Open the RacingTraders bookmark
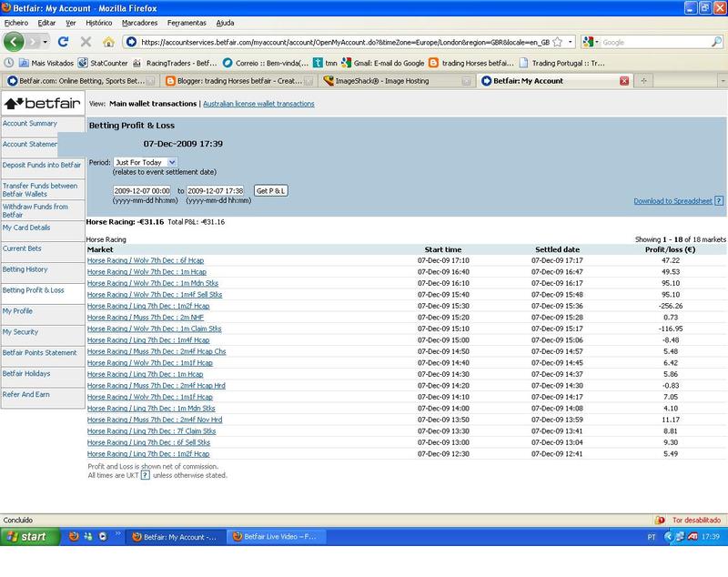This screenshot has height=577, width=728. (x=175, y=63)
